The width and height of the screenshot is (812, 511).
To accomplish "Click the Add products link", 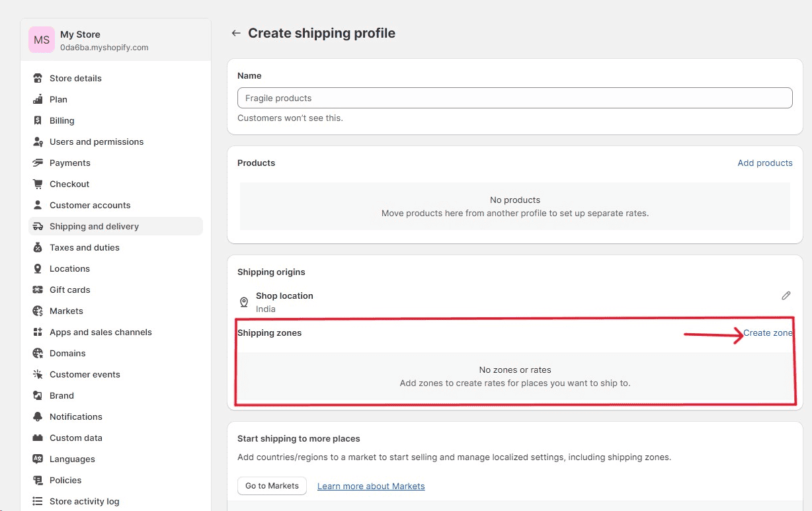I will click(765, 163).
